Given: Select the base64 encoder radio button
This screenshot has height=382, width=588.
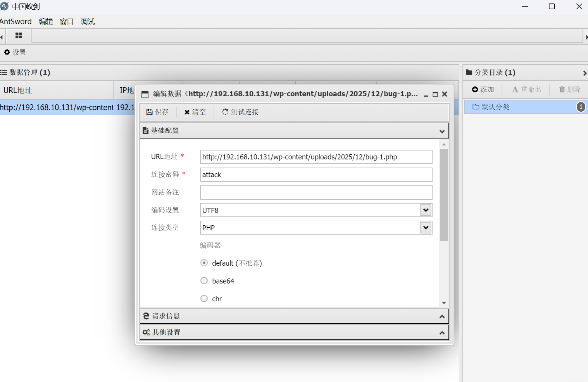Looking at the screenshot, I should coord(204,280).
